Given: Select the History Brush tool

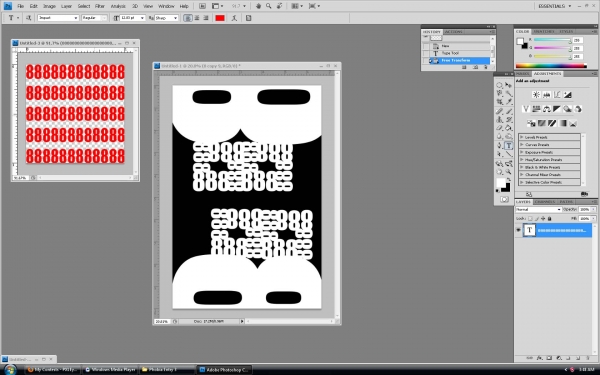Looking at the screenshot, I should point(509,120).
